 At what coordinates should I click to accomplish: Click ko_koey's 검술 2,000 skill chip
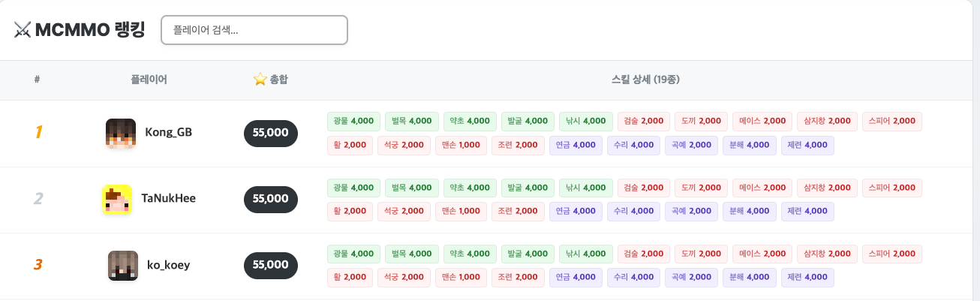(x=644, y=254)
